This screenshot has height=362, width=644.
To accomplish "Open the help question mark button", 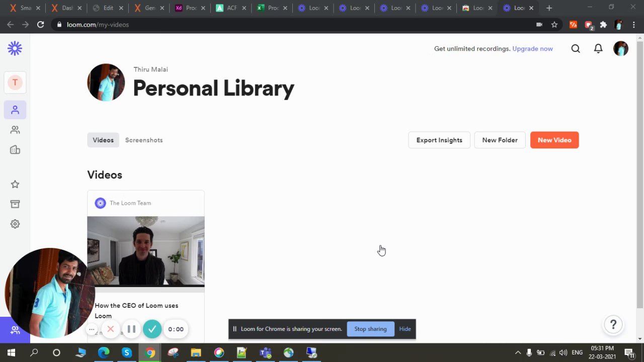I will 613,325.
